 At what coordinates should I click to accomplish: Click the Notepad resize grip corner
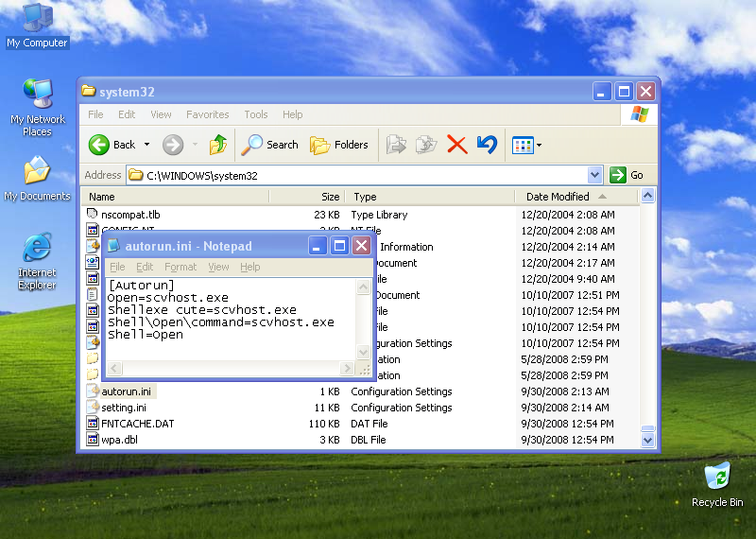(365, 370)
